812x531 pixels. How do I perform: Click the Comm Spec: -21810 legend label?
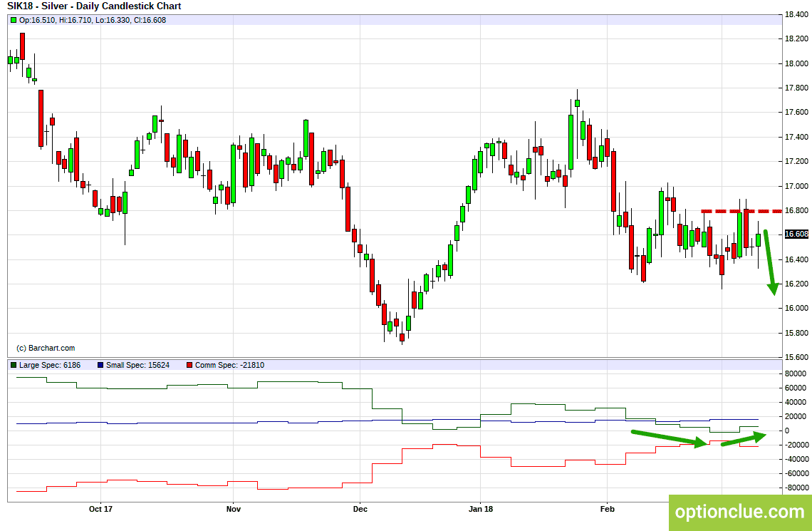pyautogui.click(x=229, y=365)
